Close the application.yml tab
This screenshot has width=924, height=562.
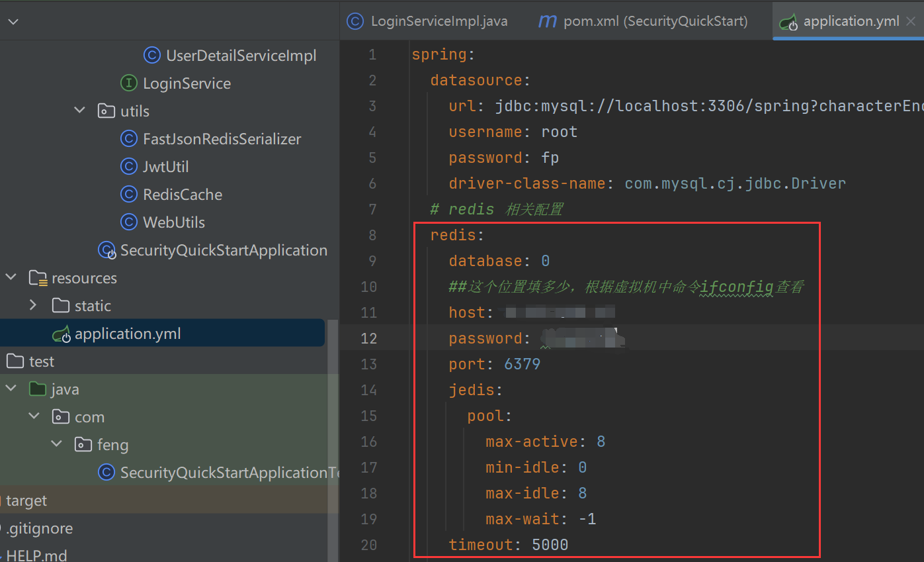coord(912,21)
